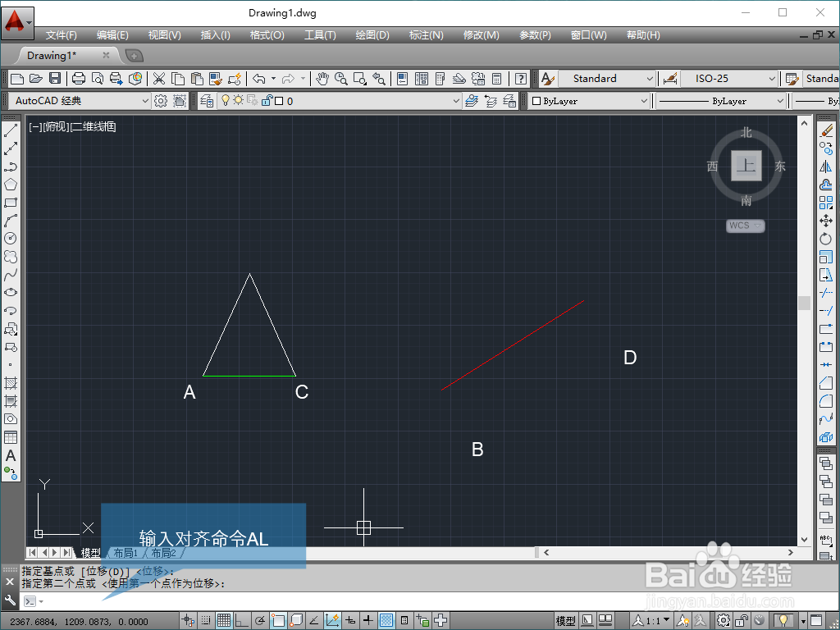Click the new tab plus button

[x=134, y=55]
